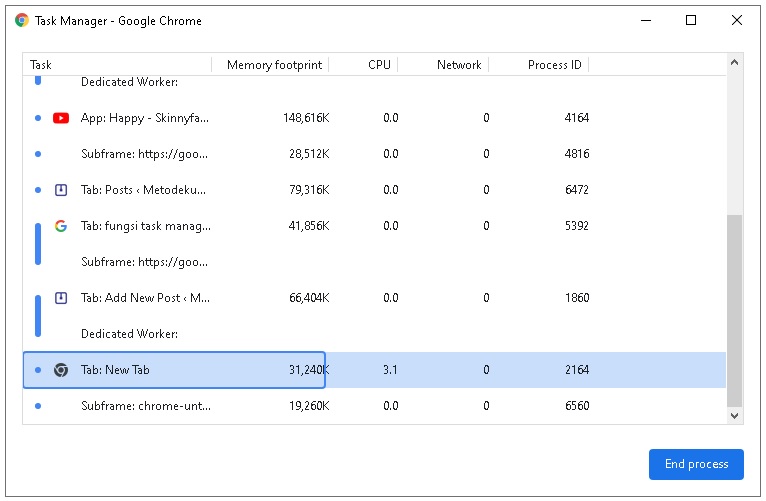Image resolution: width=766 pixels, height=501 pixels.
Task: Click the Chrome icon beside Tab: New Tab
Action: tap(61, 370)
